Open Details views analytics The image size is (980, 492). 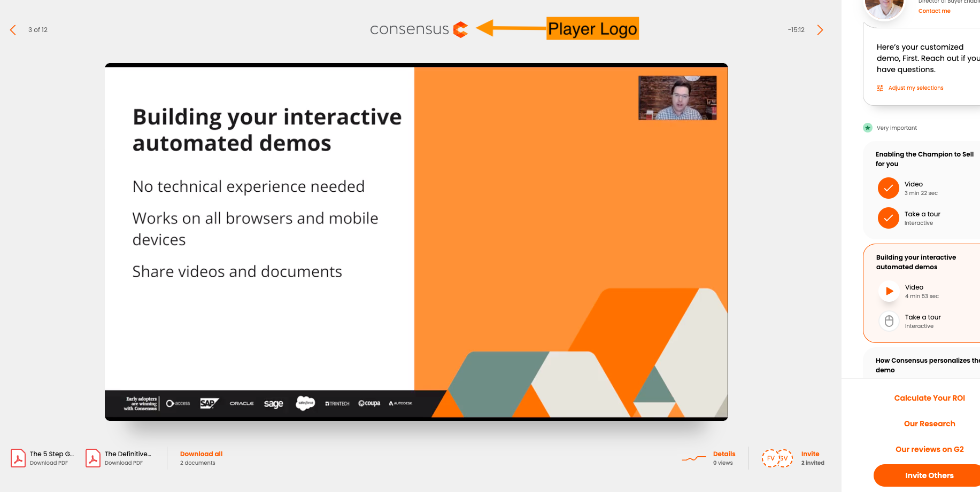tap(724, 458)
